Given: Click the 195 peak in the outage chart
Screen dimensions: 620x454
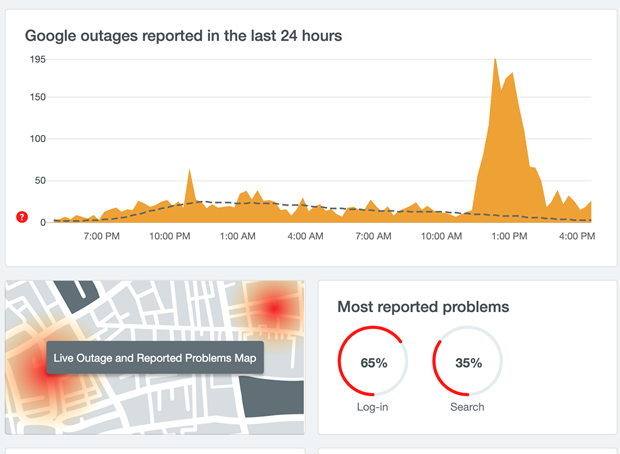Looking at the screenshot, I should [495, 60].
